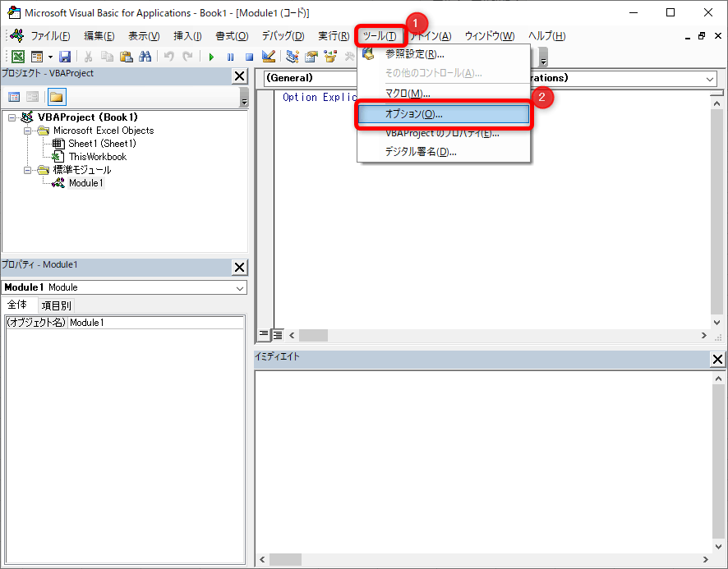
Task: Open the Declarations procedure dropdown arrow
Action: (x=709, y=79)
